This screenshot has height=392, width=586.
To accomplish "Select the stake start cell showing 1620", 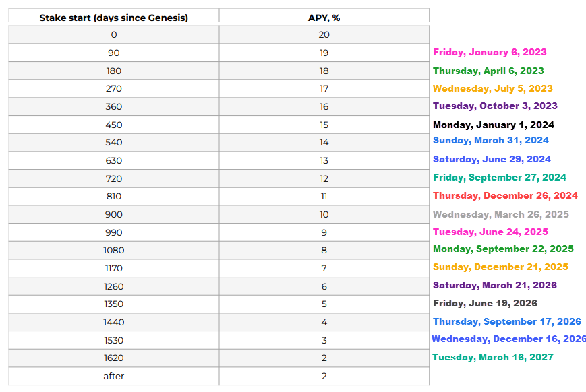I will tap(113, 358).
